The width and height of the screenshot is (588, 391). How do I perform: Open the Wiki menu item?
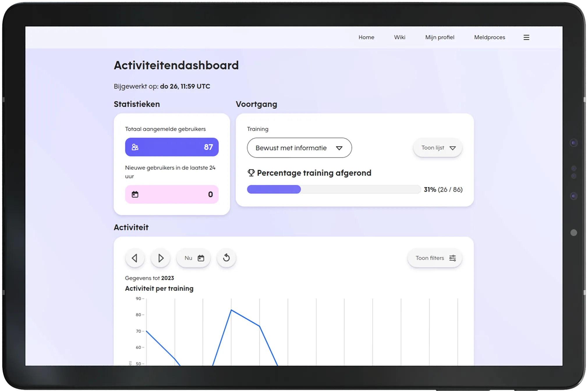pos(399,37)
